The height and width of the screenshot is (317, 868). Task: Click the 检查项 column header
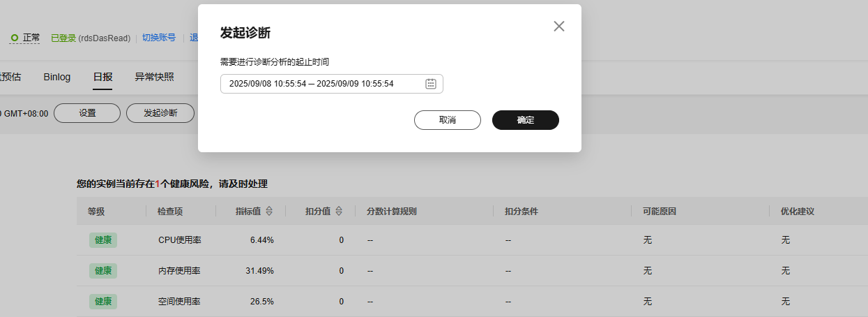(171, 211)
